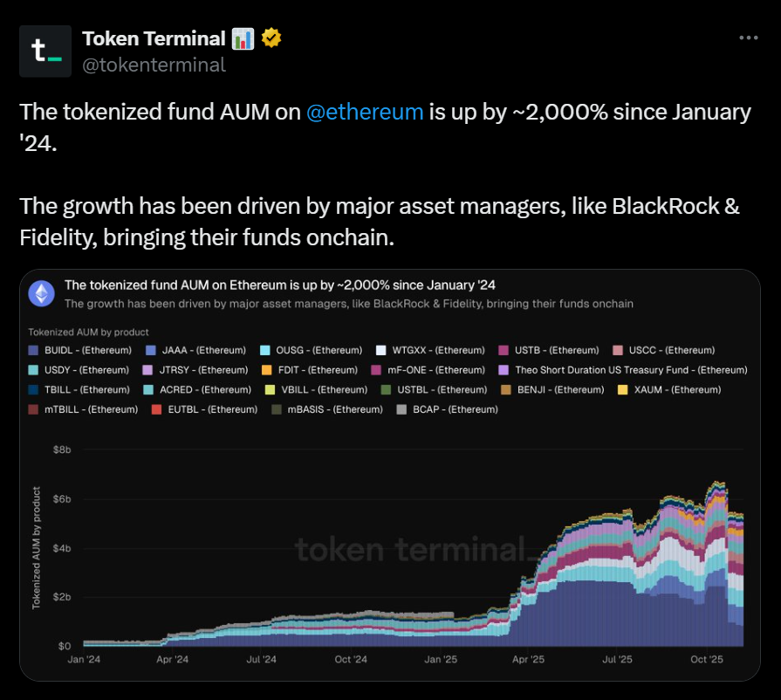This screenshot has height=700, width=781.
Task: Click the EUTBL legend color square
Action: click(156, 409)
